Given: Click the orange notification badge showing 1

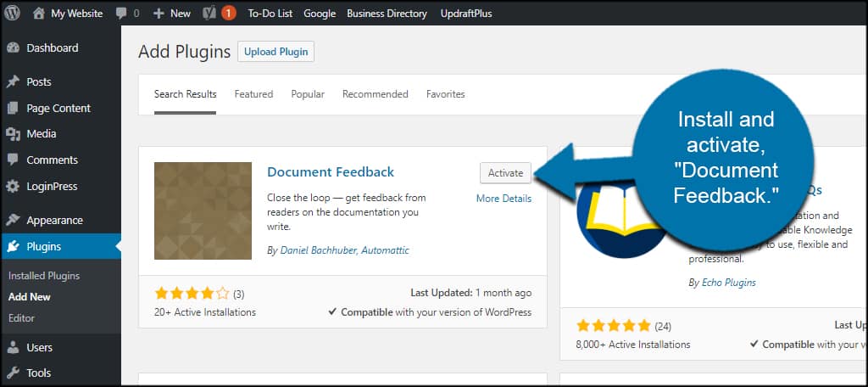Looking at the screenshot, I should point(229,14).
